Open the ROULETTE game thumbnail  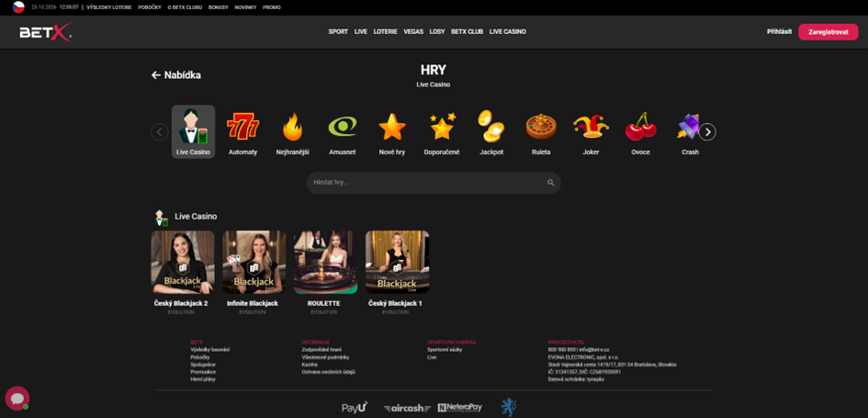point(325,263)
